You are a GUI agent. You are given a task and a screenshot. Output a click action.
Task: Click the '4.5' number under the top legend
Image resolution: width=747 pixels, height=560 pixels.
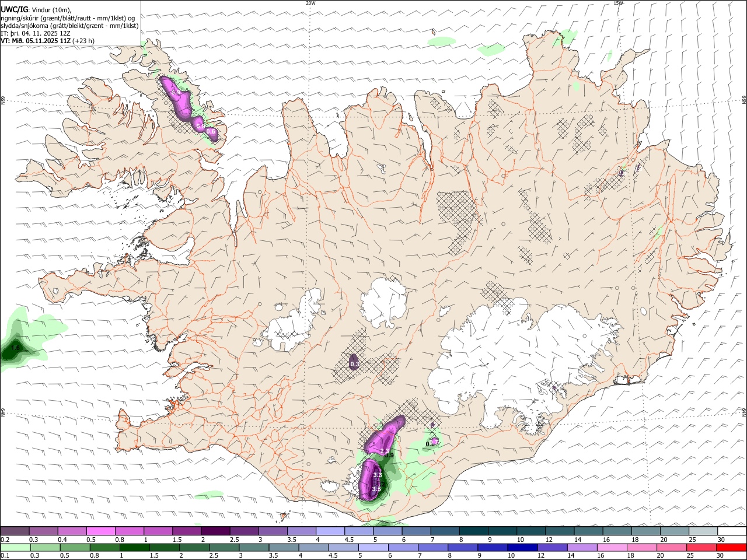coord(349,540)
